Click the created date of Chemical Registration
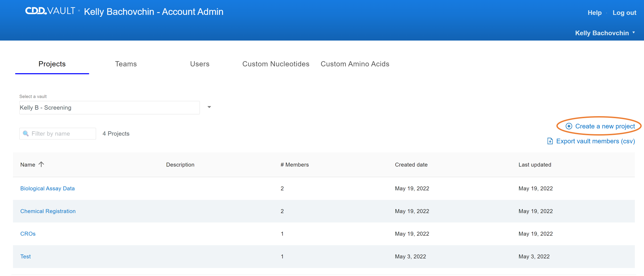The image size is (644, 276). point(412,211)
